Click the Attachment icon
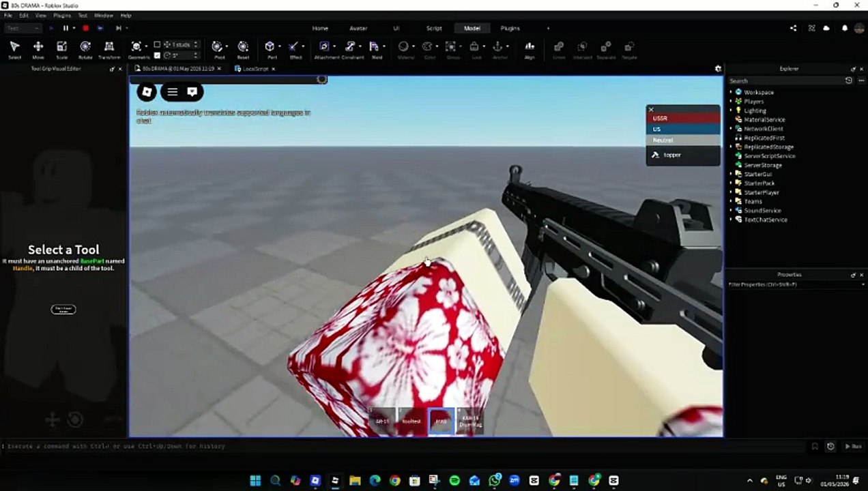 (324, 47)
